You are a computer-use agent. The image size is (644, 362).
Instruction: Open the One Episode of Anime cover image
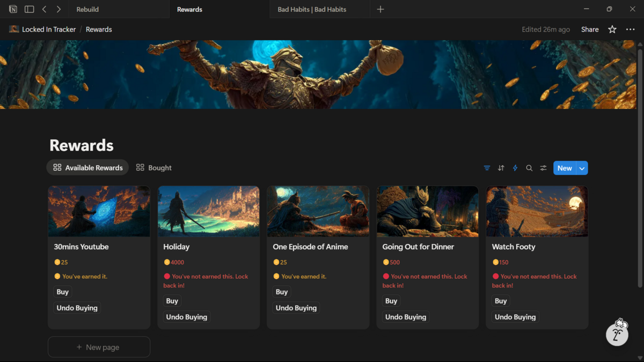click(x=318, y=211)
